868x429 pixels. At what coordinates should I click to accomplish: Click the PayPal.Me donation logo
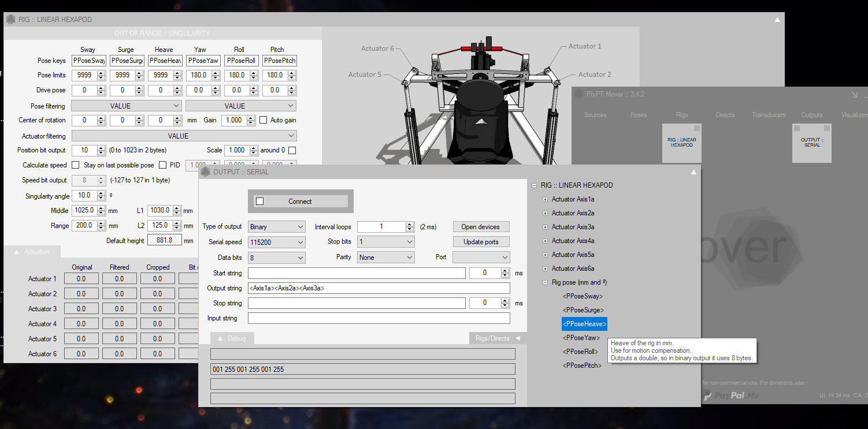pos(730,396)
